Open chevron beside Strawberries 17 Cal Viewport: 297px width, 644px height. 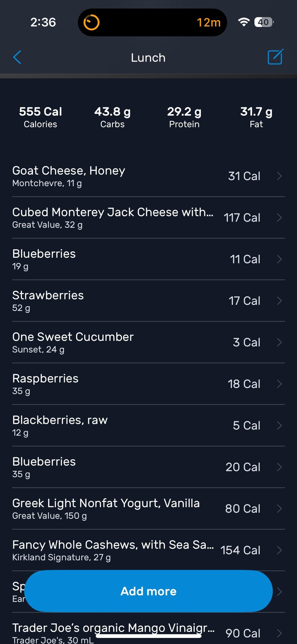(279, 301)
